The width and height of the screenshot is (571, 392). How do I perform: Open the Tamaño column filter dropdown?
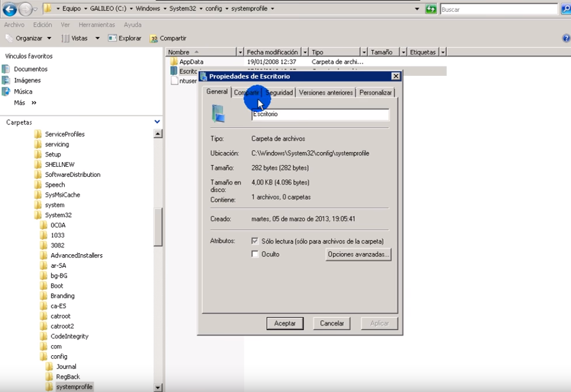tap(403, 52)
